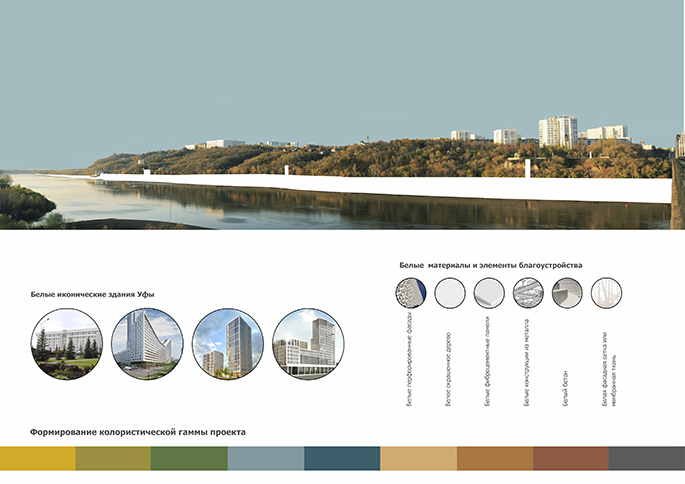Pick the olive green palette swatch

tap(113, 458)
